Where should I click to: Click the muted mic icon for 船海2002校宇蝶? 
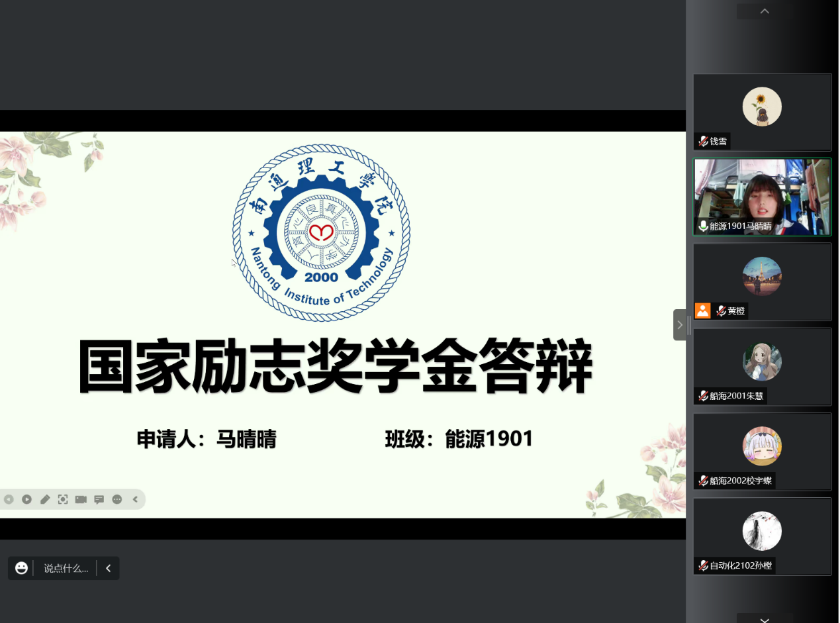point(703,481)
